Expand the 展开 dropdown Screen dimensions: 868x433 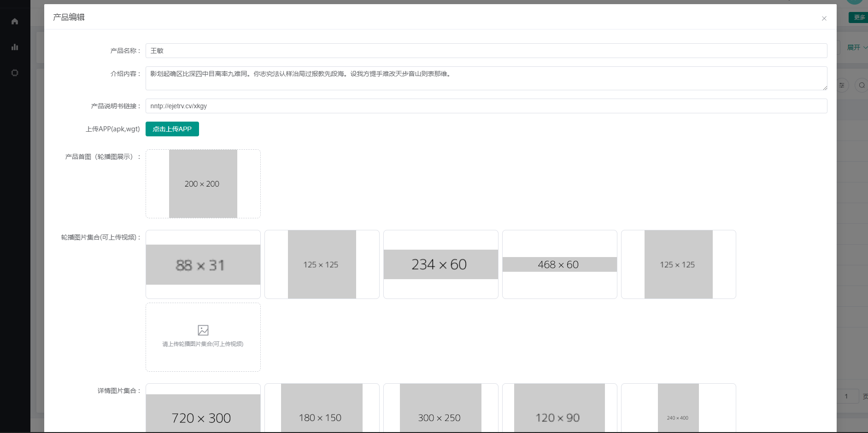point(856,47)
